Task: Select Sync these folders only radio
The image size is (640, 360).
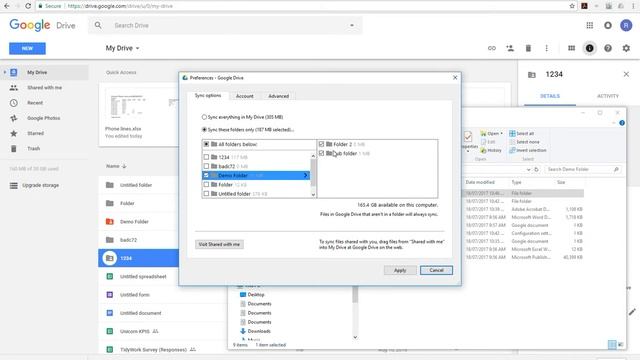Action: point(204,130)
